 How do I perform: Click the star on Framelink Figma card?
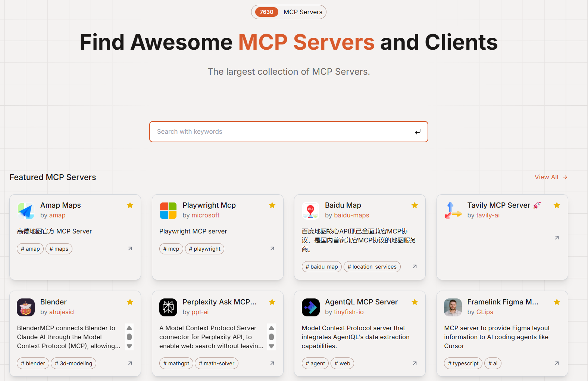pos(557,302)
